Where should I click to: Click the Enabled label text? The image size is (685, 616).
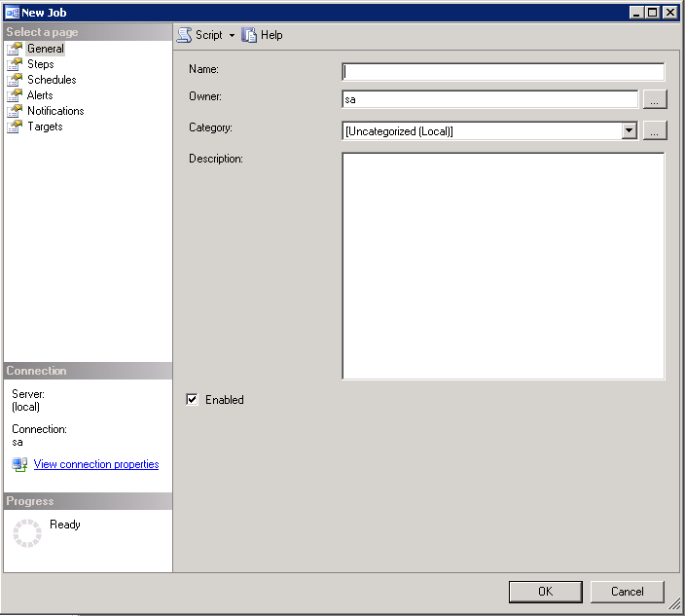click(x=225, y=400)
